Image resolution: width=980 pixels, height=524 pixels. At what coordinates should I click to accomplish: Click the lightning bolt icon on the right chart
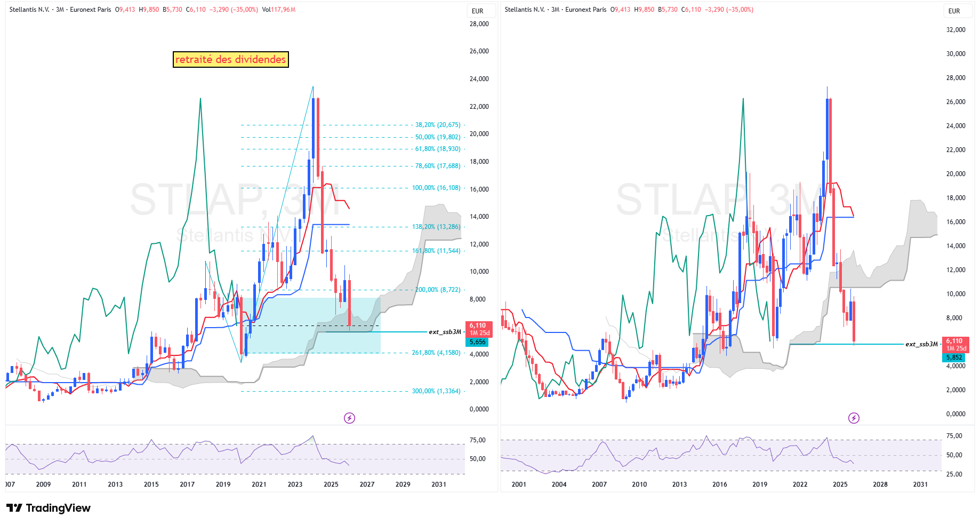click(854, 418)
